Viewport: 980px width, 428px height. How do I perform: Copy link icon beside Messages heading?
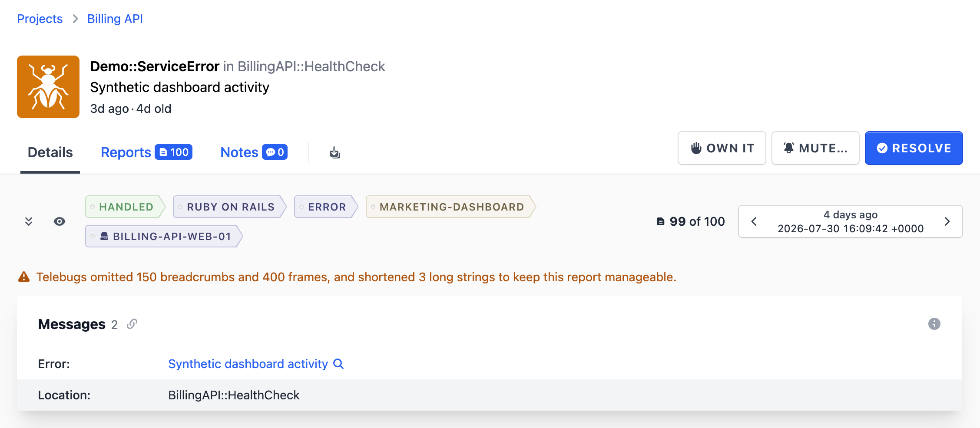132,324
